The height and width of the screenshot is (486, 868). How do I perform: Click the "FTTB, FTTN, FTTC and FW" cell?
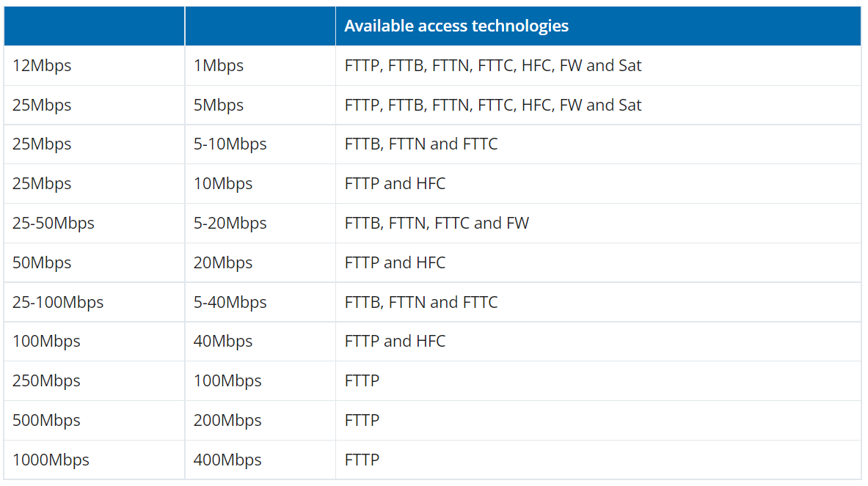point(437,223)
